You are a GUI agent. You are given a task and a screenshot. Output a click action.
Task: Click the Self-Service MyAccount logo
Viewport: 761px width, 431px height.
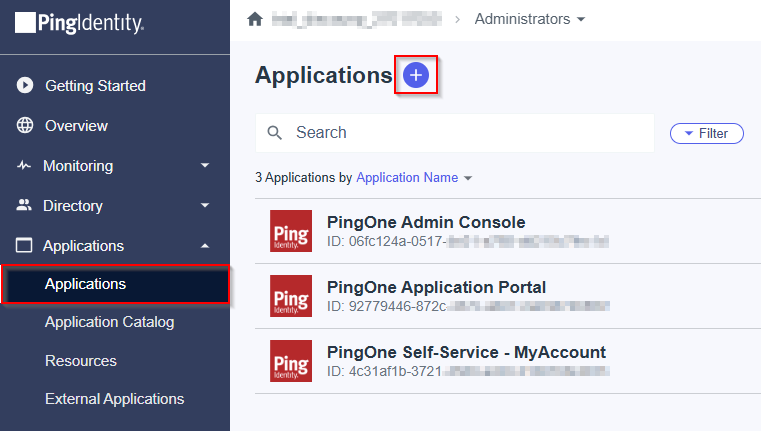(x=291, y=361)
